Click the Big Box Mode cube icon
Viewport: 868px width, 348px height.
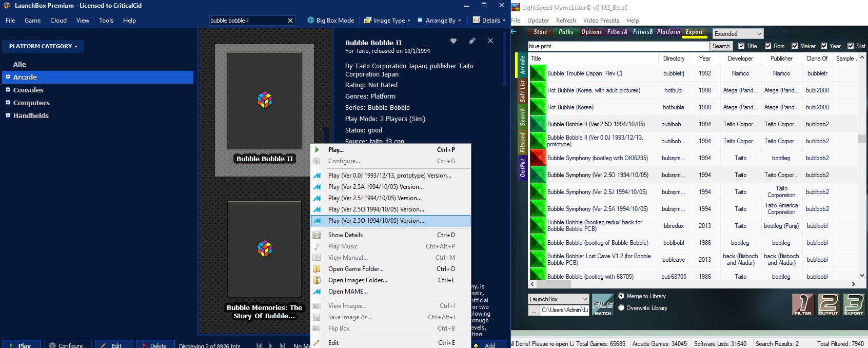(x=311, y=21)
